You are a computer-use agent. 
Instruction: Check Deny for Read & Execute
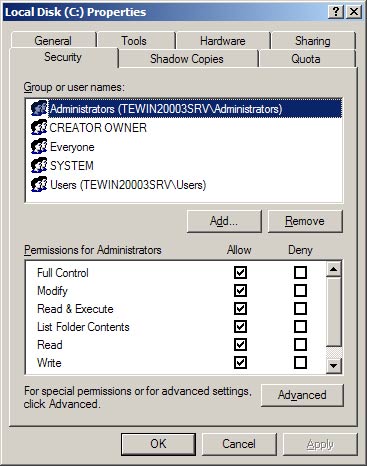(x=300, y=308)
